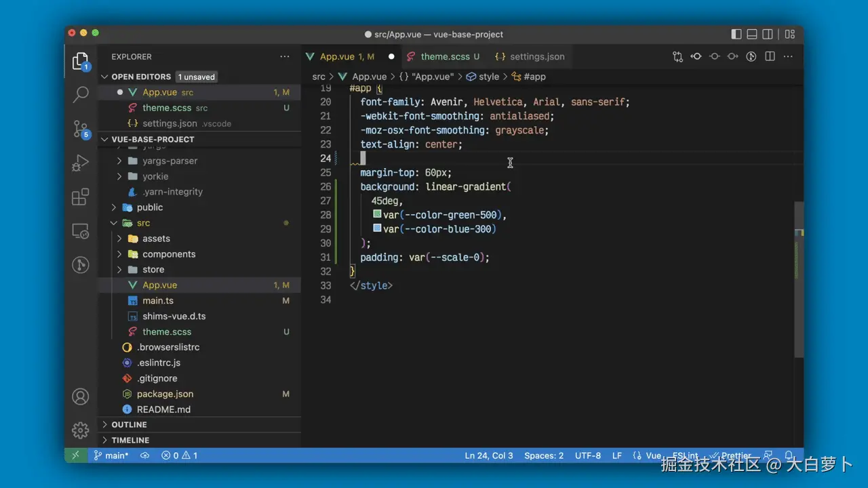
Task: Change indentation via Spaces: 2
Action: [544, 455]
